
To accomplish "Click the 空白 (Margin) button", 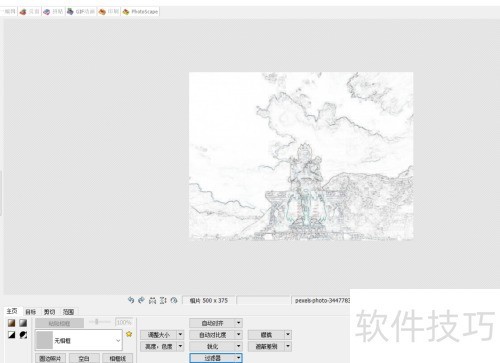I will coord(84,358).
